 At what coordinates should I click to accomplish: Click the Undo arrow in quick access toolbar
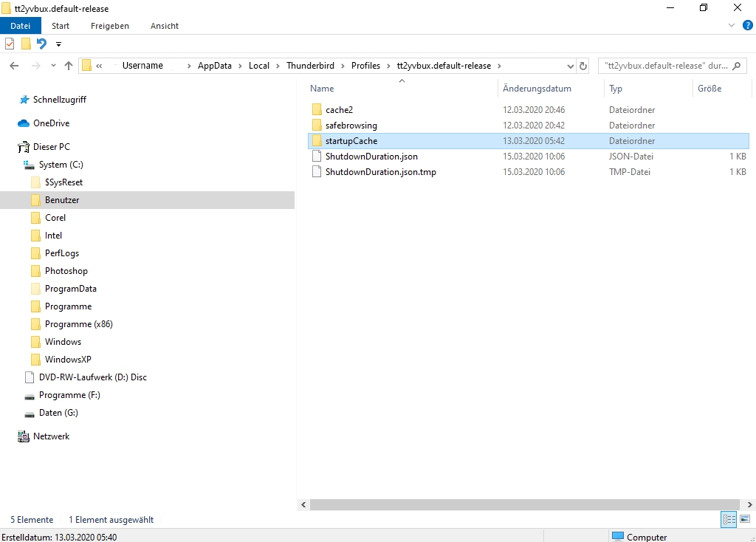(x=42, y=44)
